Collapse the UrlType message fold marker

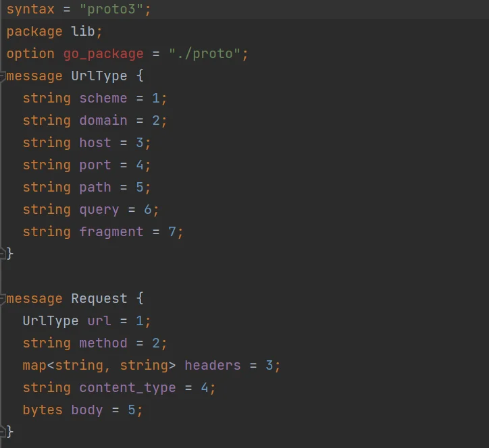click(x=3, y=76)
